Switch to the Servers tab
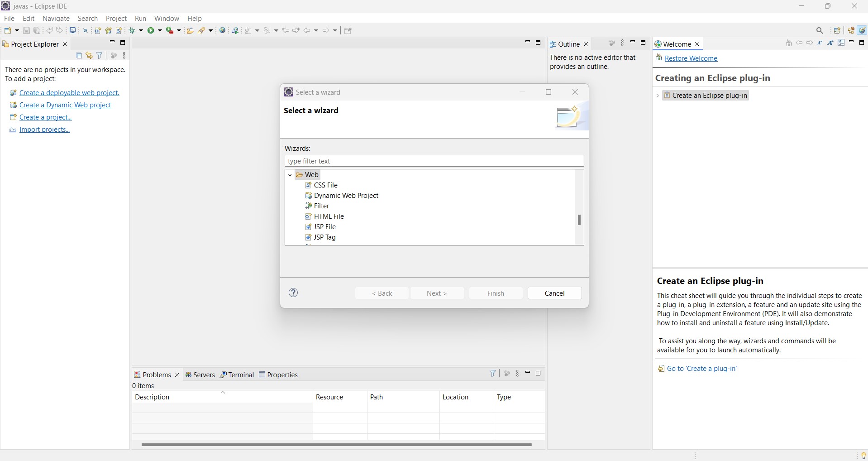This screenshot has width=868, height=461. (x=200, y=375)
